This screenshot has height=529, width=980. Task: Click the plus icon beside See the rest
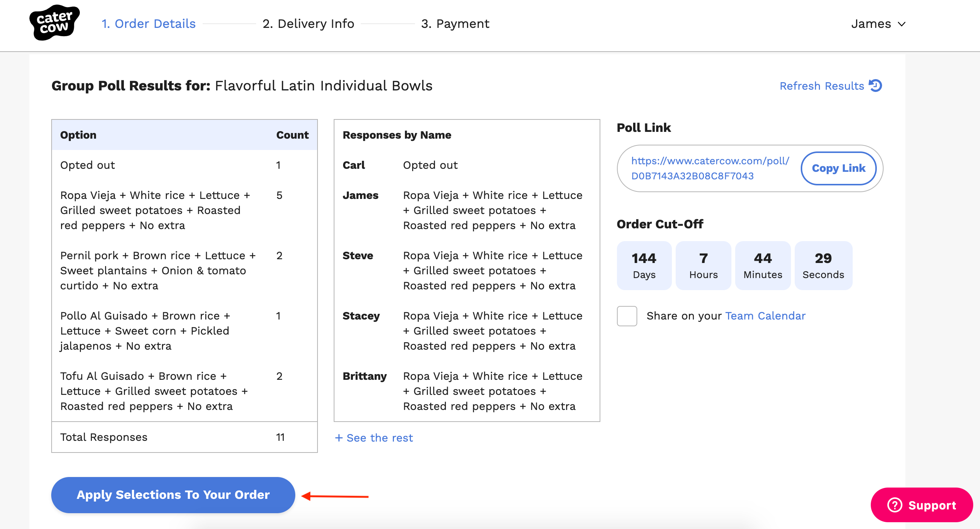(339, 438)
